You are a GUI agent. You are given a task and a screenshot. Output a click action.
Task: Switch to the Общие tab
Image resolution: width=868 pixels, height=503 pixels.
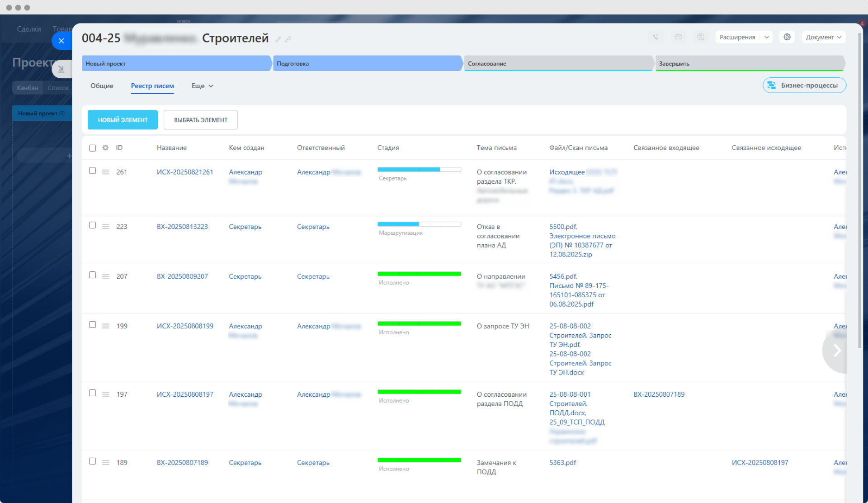point(102,86)
